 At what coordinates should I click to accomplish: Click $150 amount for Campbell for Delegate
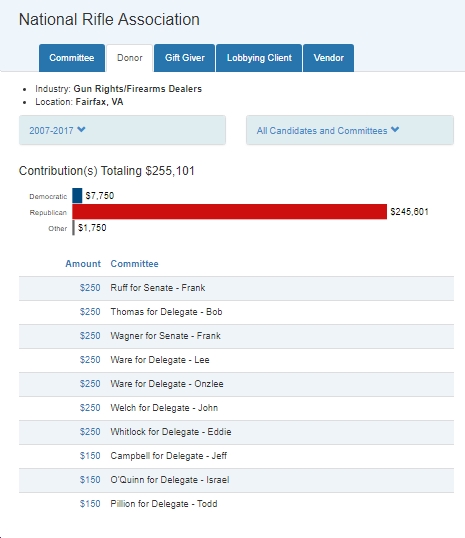pos(90,456)
